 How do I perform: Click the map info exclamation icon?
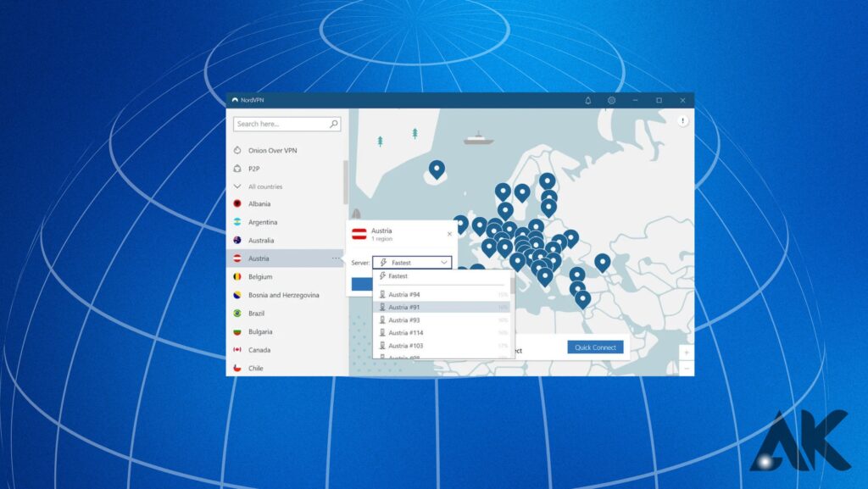[683, 120]
